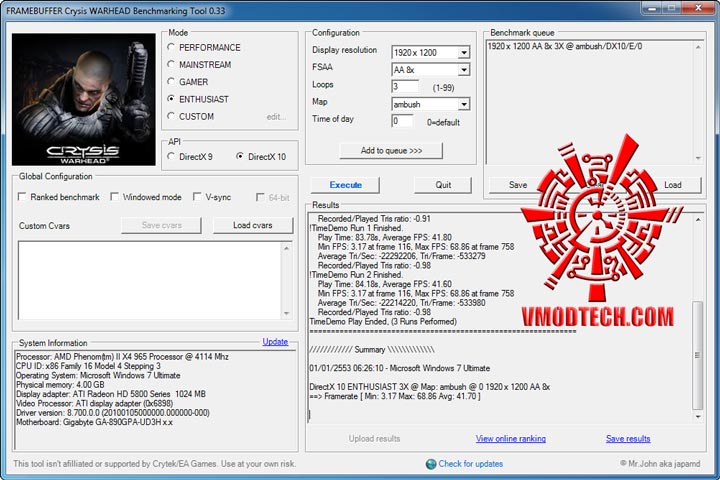
Task: Click the Physical memory 4.00 GB line
Action: (x=60, y=385)
